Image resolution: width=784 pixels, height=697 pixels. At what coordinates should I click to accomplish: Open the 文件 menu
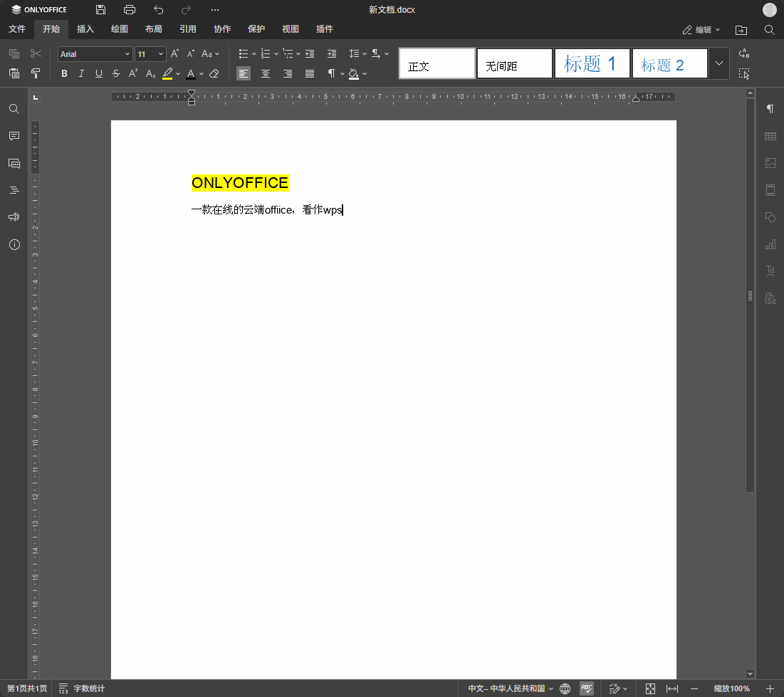[x=16, y=29]
